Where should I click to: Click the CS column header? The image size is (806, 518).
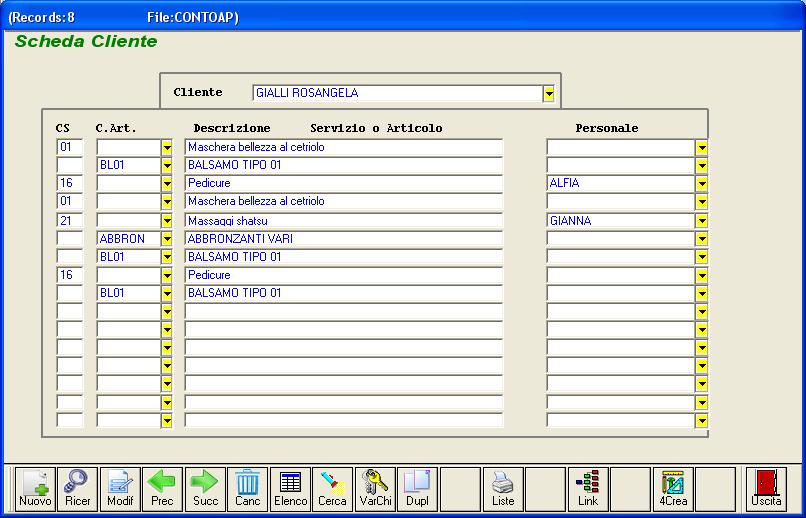[x=63, y=128]
